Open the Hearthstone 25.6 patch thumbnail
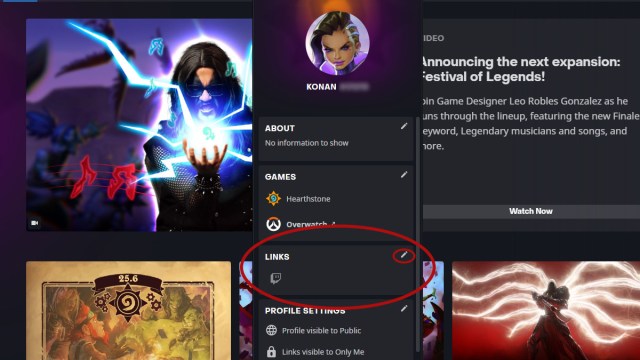640x360 pixels. coord(129,311)
